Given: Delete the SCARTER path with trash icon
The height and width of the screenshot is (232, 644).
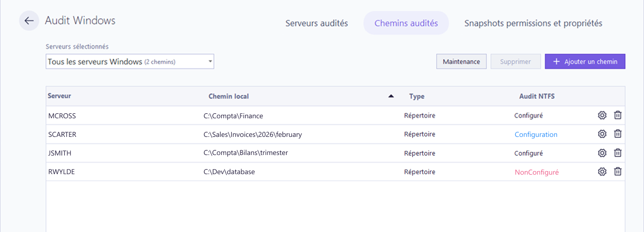Looking at the screenshot, I should [x=618, y=134].
